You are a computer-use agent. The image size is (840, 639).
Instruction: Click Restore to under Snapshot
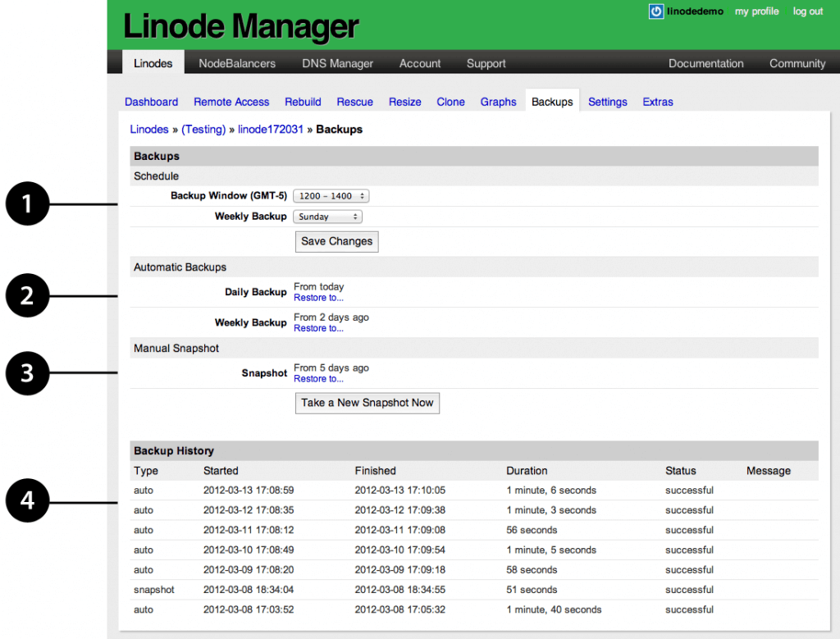pyautogui.click(x=318, y=379)
